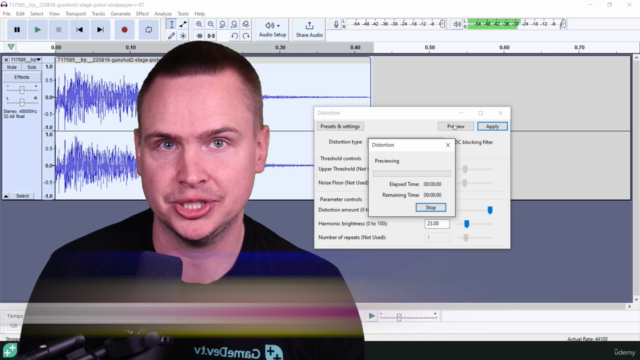The image size is (640, 360).
Task: Adjust the recording level slider knob
Action: [x=442, y=24]
